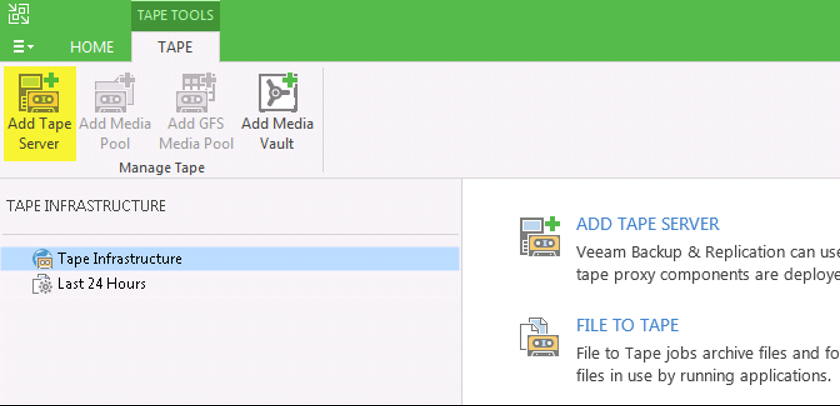Switch to the HOME ribbon tab
This screenshot has height=406, width=840.
[x=92, y=47]
